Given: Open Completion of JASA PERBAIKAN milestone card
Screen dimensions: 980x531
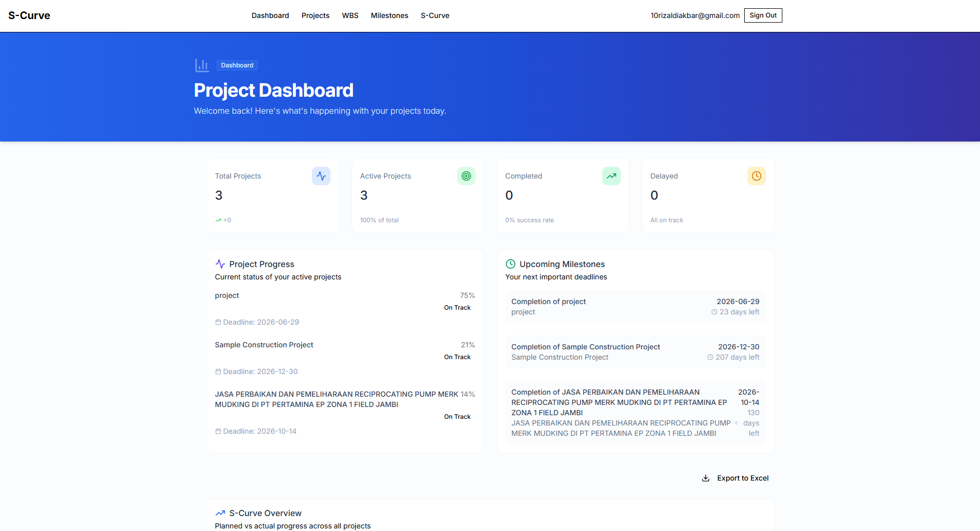Looking at the screenshot, I should tap(636, 413).
